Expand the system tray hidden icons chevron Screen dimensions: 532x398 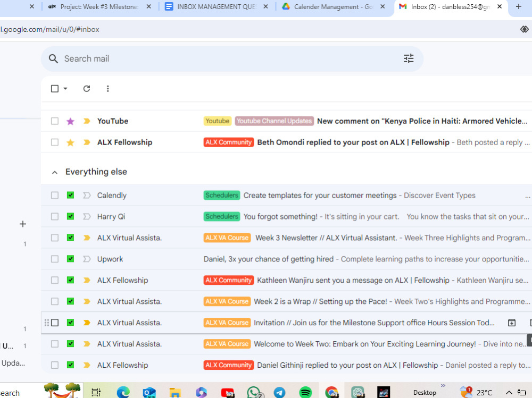tap(509, 393)
